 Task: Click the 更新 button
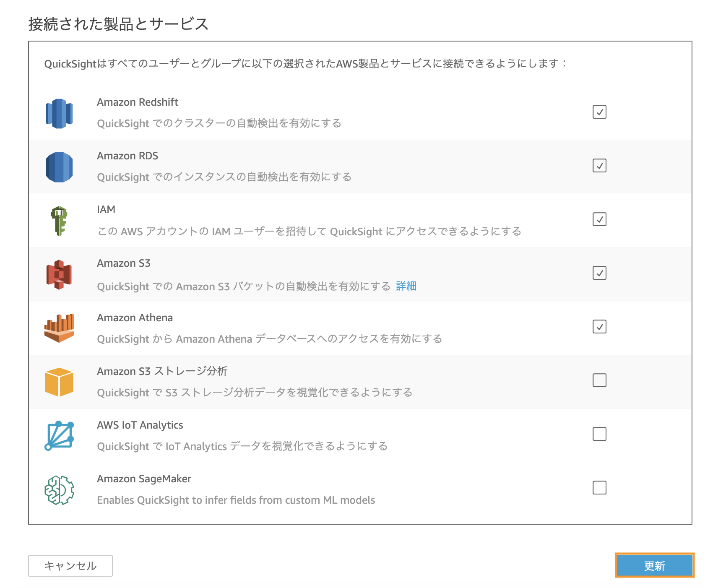point(655,565)
